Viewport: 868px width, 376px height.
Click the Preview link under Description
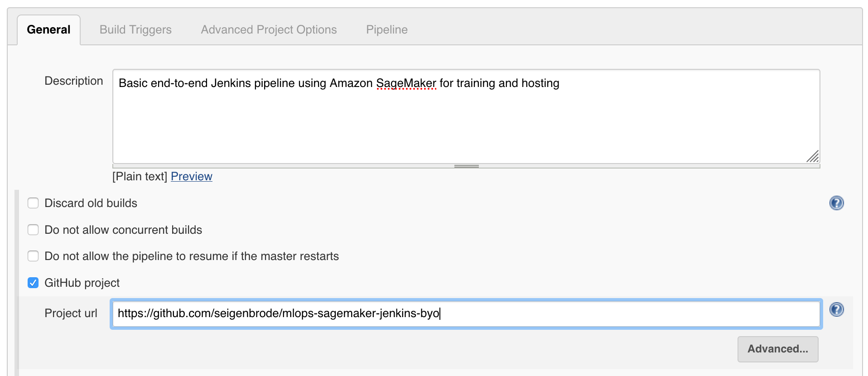191,176
